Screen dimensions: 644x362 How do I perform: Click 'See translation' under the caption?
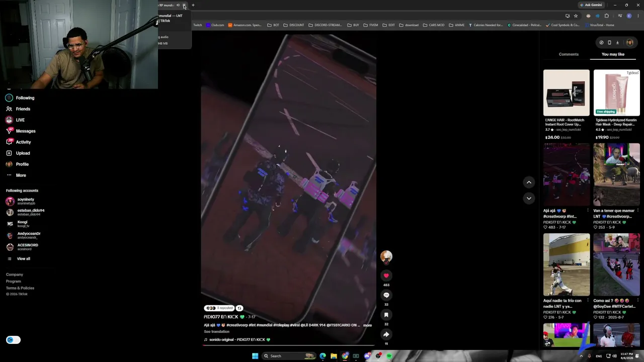216,332
